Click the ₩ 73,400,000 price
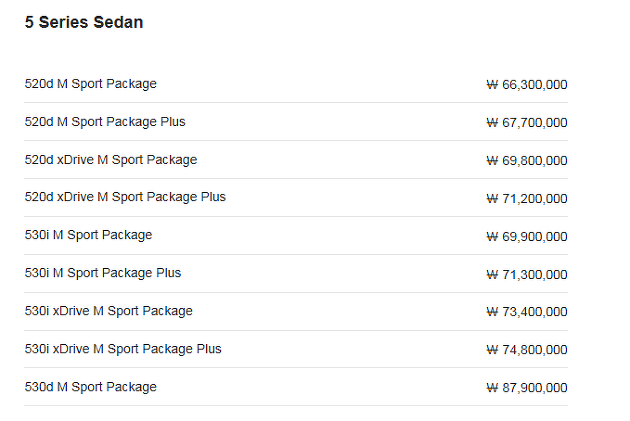 (527, 312)
